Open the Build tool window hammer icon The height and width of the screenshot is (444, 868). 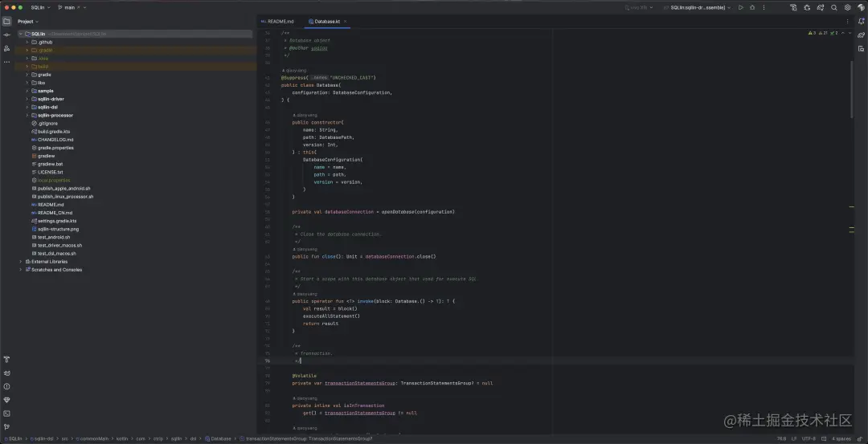point(6,359)
